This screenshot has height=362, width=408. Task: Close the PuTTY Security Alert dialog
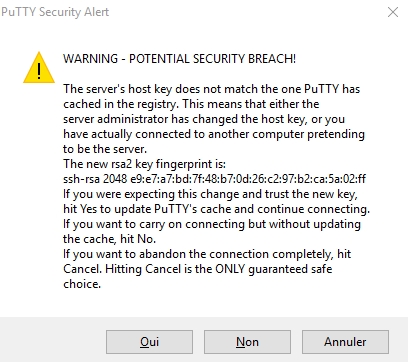[x=393, y=12]
